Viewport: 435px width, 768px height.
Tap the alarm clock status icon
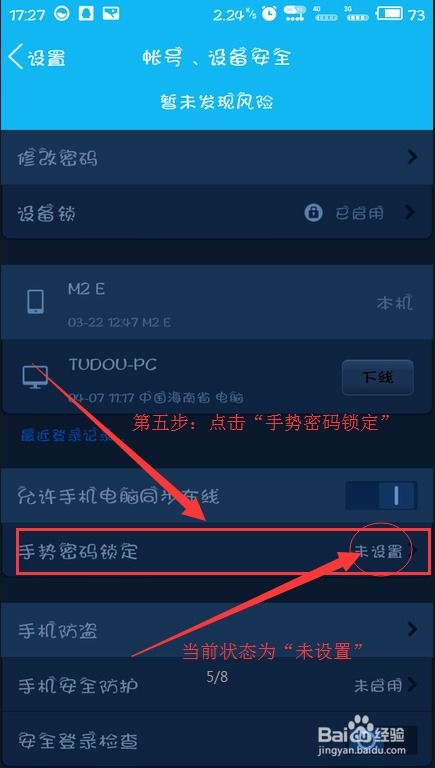point(269,14)
